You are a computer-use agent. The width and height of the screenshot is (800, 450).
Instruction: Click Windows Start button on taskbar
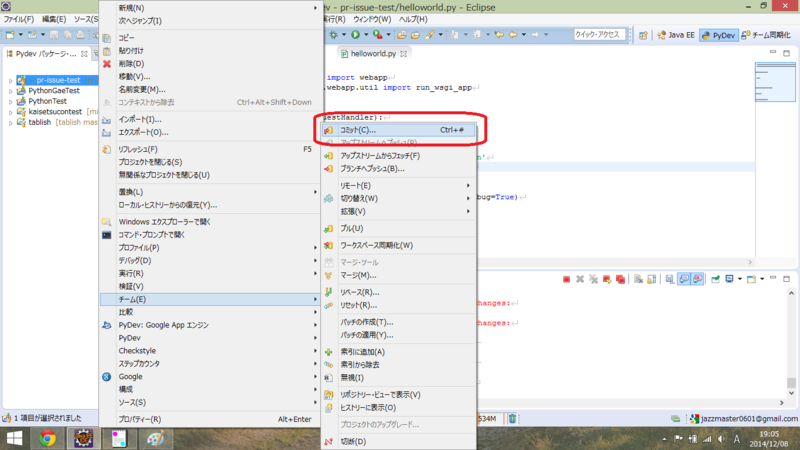click(14, 439)
